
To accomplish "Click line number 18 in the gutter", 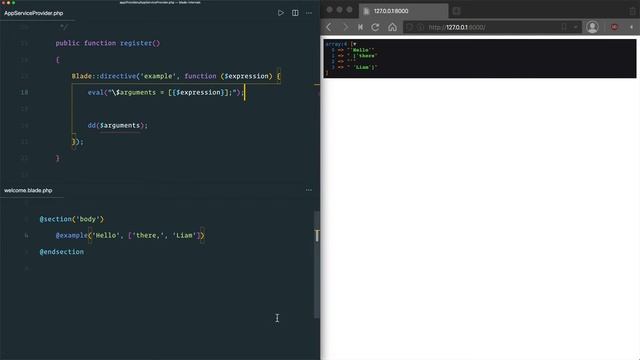I will [24, 93].
